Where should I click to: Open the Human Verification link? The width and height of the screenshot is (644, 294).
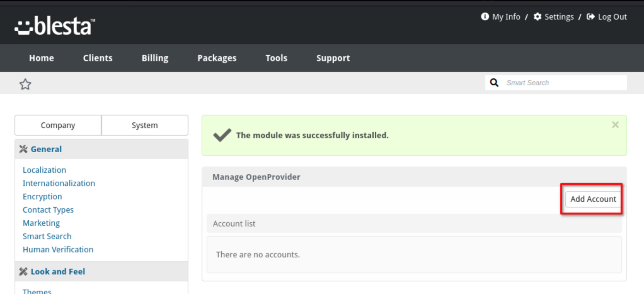(x=58, y=249)
